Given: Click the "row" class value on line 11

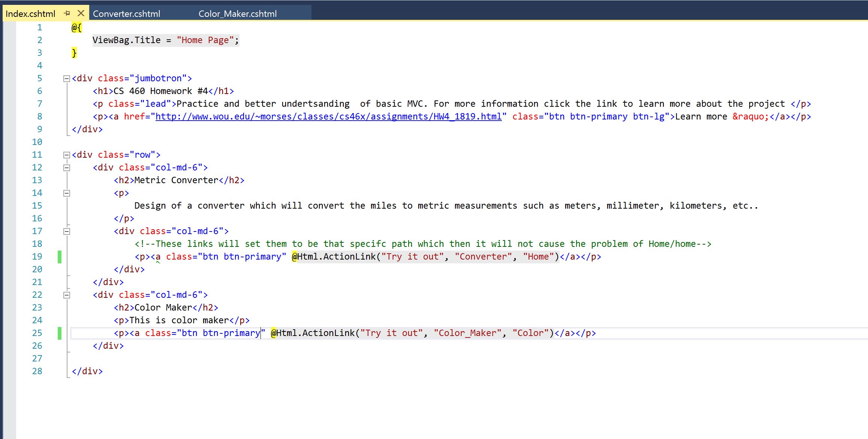Looking at the screenshot, I should click(142, 155).
